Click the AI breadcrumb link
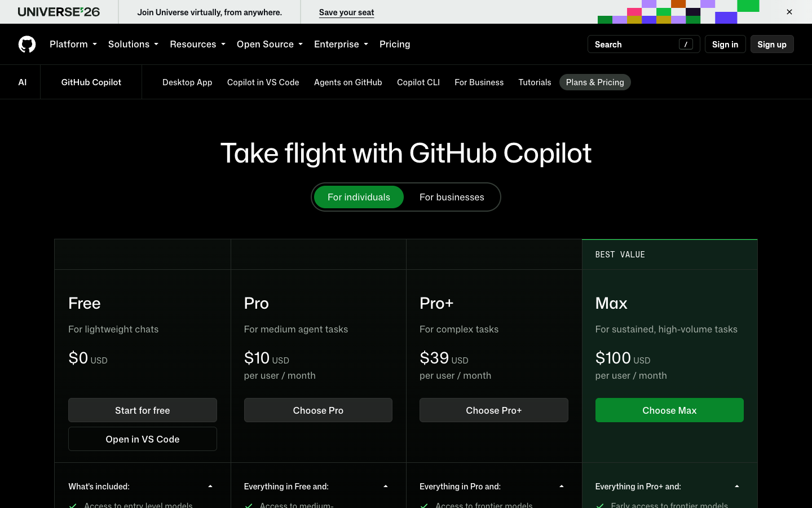 23,82
